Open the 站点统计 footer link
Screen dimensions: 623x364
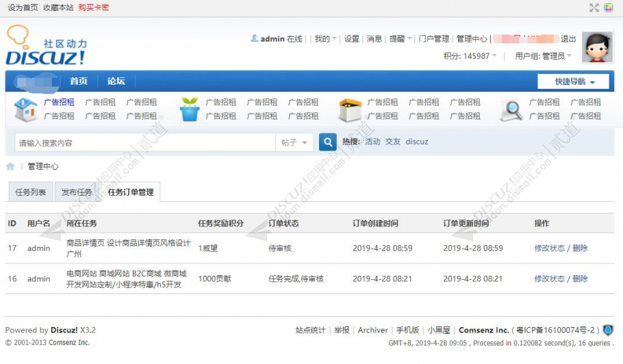pyautogui.click(x=310, y=330)
